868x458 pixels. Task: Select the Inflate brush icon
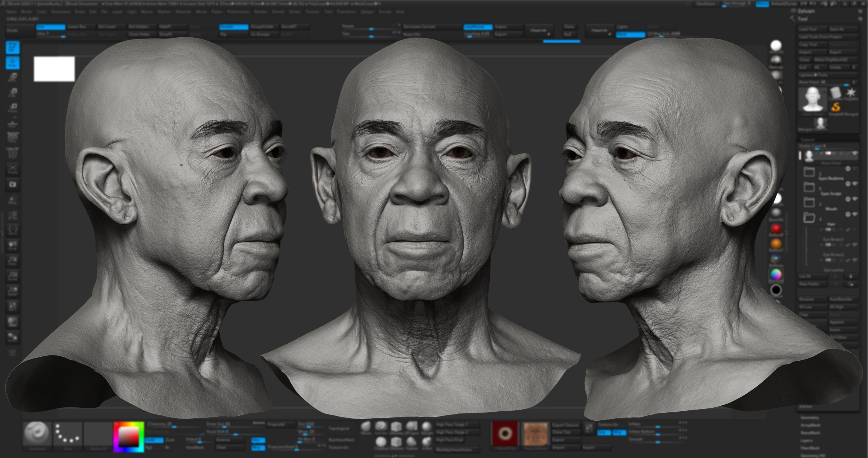coord(428,442)
